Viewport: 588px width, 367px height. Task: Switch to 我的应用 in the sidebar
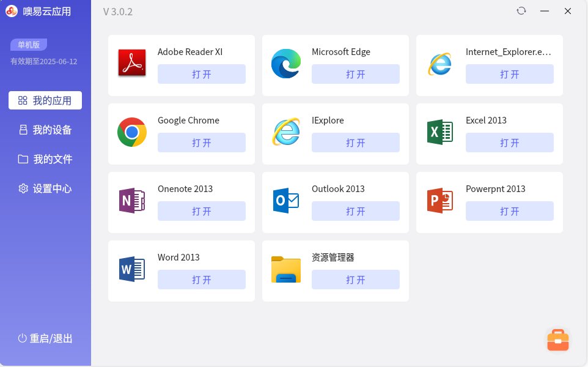45,100
